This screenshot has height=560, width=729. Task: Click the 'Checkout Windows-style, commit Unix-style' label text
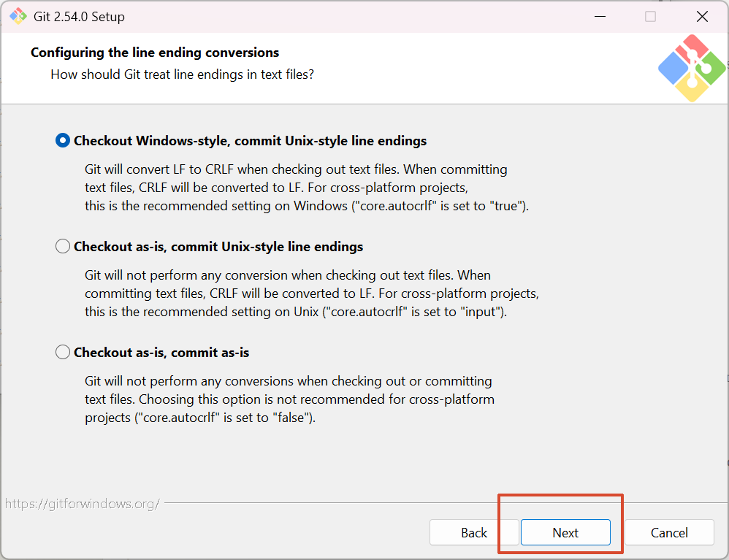(250, 141)
